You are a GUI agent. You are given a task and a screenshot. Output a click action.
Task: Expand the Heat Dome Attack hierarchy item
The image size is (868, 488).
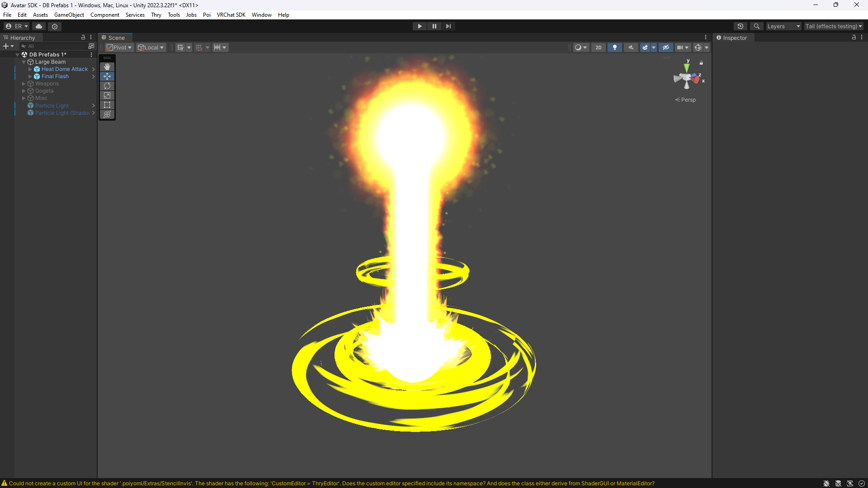pyautogui.click(x=30, y=69)
